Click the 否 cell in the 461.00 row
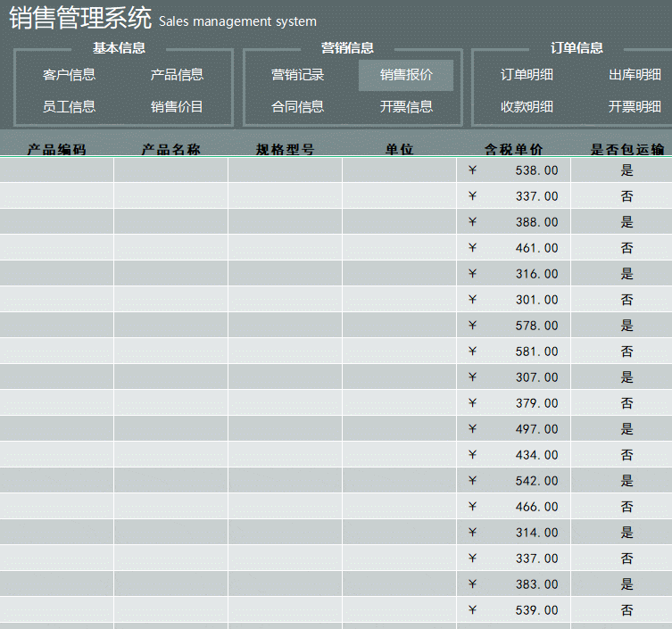Image resolution: width=672 pixels, height=629 pixels. tap(621, 248)
